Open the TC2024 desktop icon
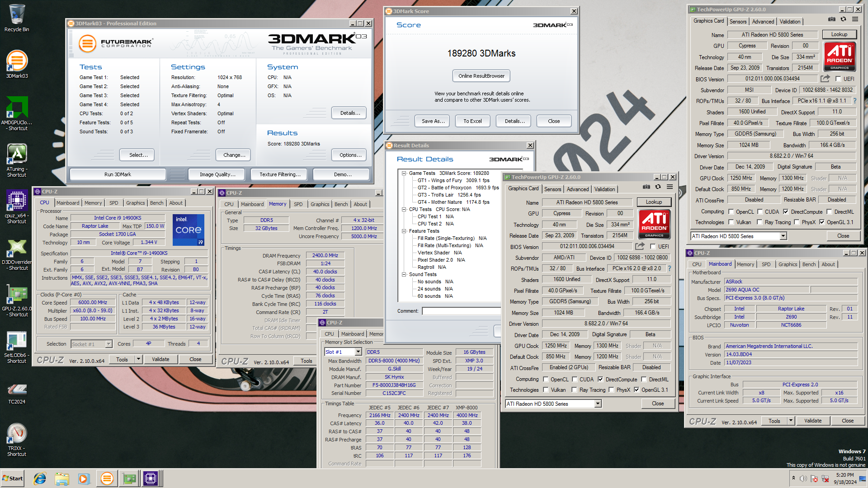868x488 pixels. tap(17, 393)
